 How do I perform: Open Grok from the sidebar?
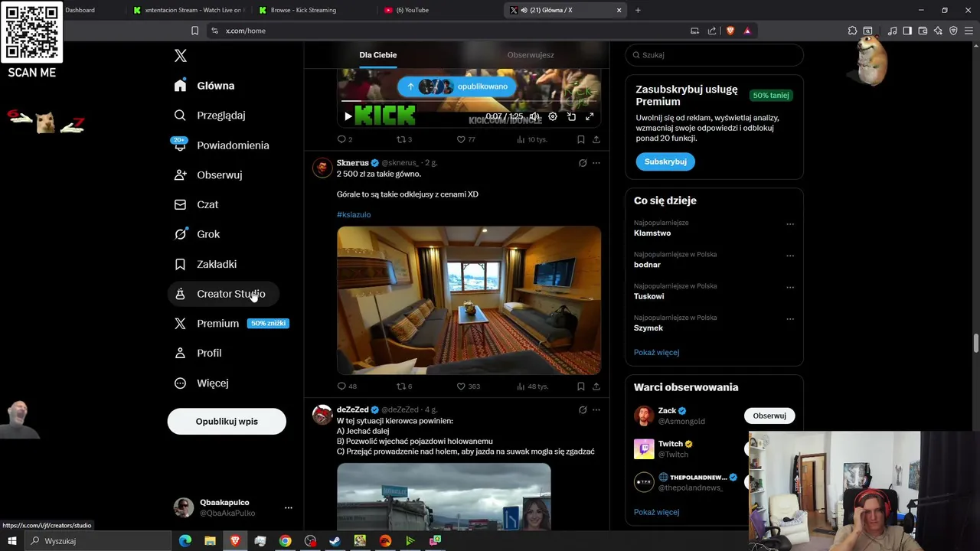point(197,234)
